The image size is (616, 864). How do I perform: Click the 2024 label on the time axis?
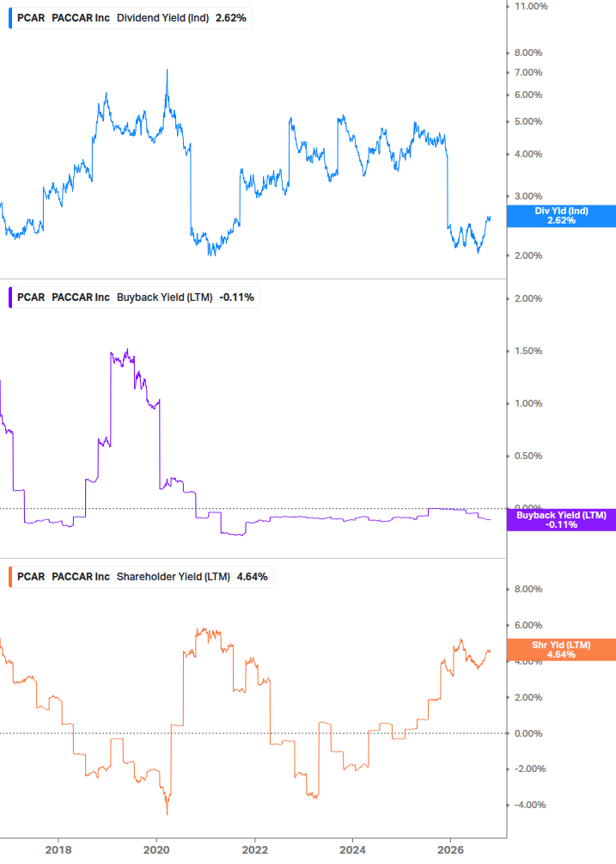pyautogui.click(x=353, y=850)
